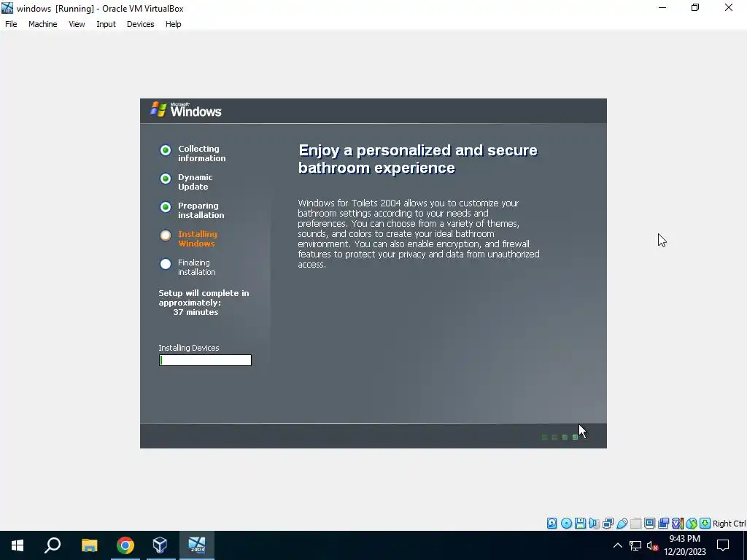747x560 pixels.
Task: Click the Installing Windows step indicator
Action: point(166,236)
